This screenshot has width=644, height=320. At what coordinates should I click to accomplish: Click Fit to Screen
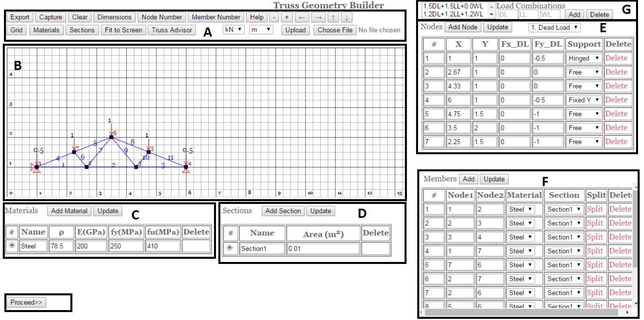point(123,30)
